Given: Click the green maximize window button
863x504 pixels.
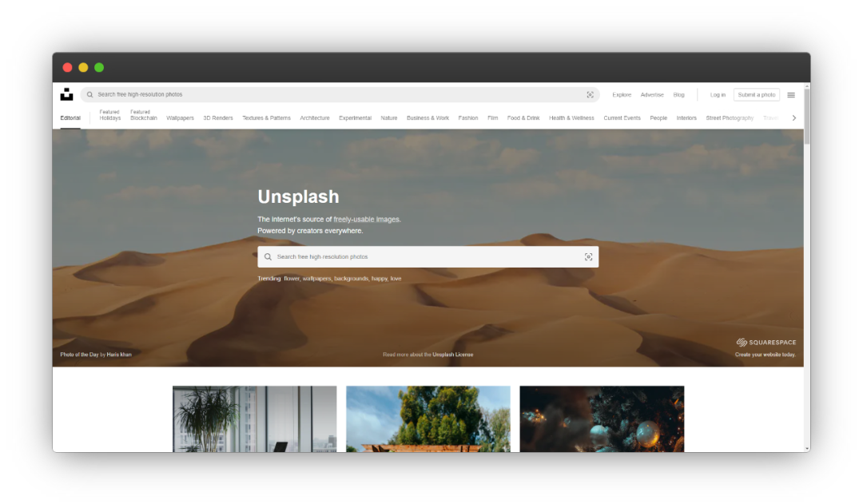Looking at the screenshot, I should (x=99, y=67).
